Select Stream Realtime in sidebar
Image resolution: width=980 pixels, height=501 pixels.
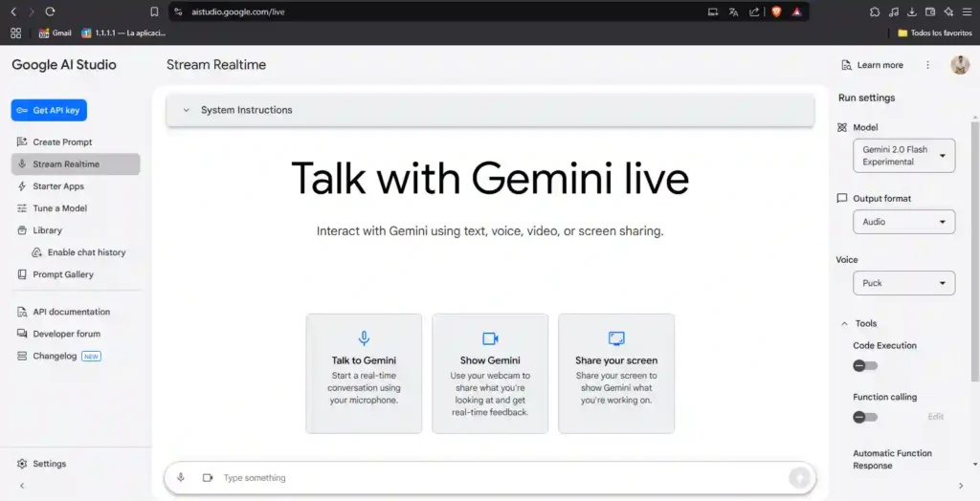click(x=75, y=164)
